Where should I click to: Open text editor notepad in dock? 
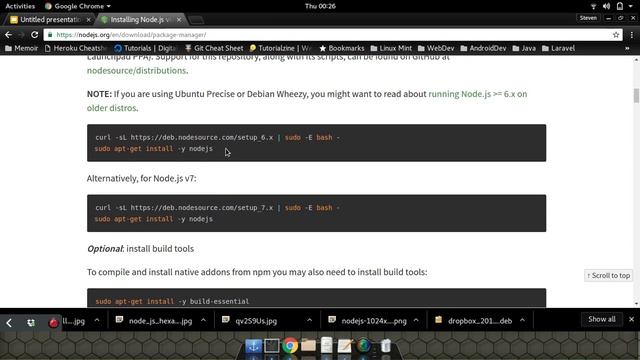pyautogui.click(x=344, y=346)
